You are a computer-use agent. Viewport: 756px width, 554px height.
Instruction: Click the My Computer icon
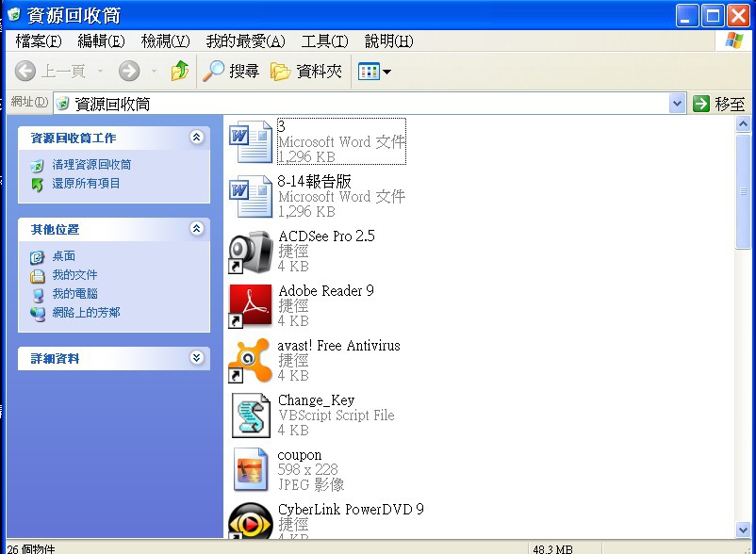(37, 295)
